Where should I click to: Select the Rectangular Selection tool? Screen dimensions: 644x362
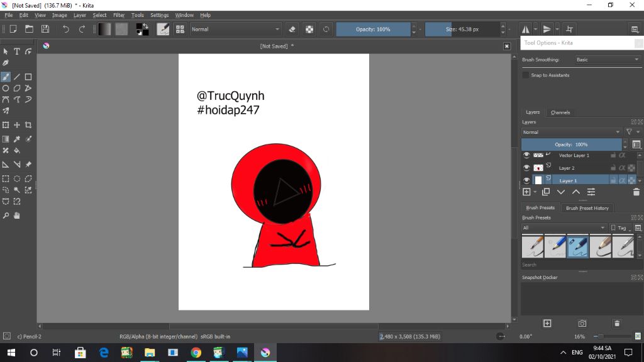click(x=6, y=178)
